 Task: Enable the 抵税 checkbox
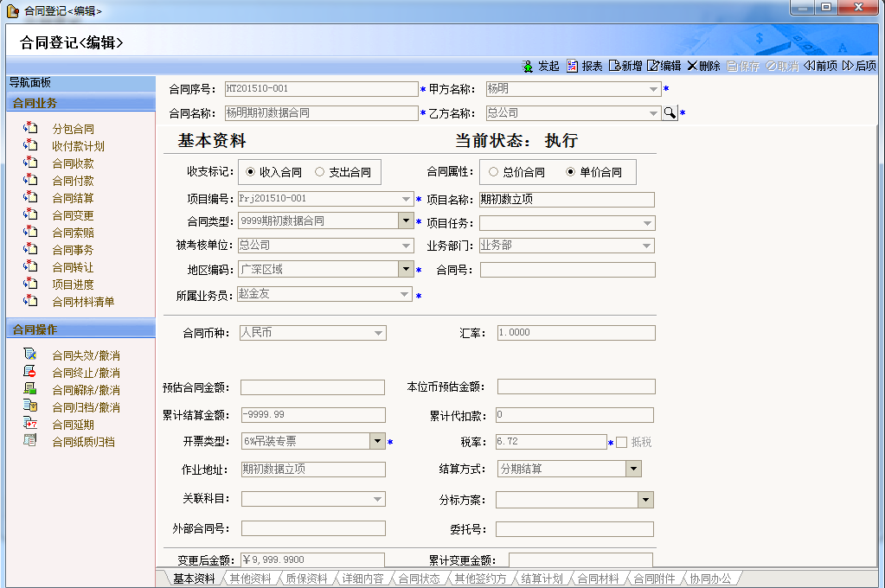coord(621,443)
